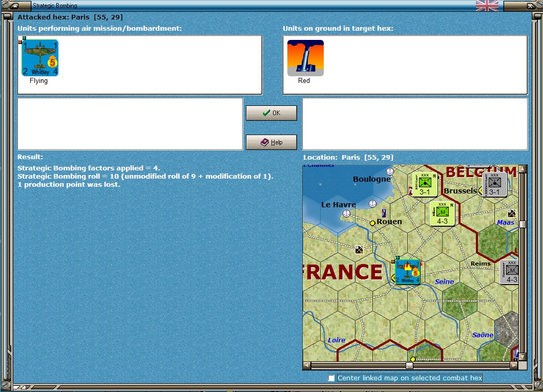The width and height of the screenshot is (543, 392).
Task: Click the Rouen city label on the map
Action: 389,222
